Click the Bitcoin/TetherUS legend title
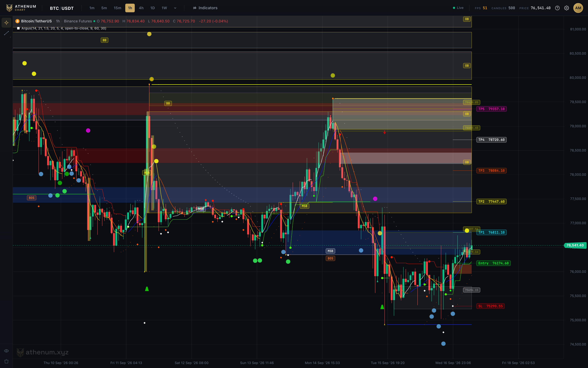The height and width of the screenshot is (368, 588). tap(36, 21)
